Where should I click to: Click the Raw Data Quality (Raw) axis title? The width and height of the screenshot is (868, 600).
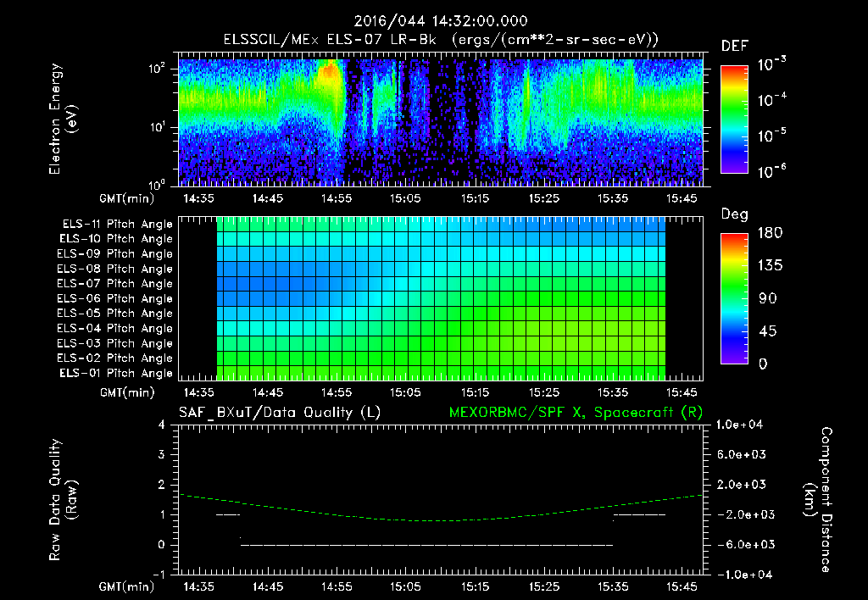[62, 500]
